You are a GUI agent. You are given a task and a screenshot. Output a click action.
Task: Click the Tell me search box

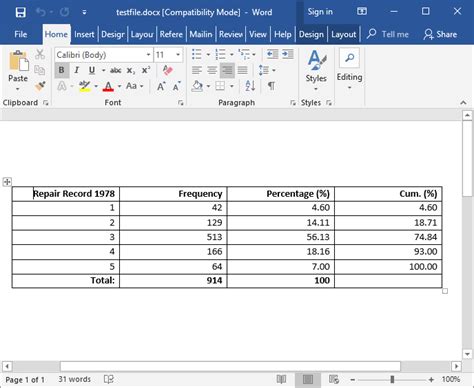coord(388,34)
